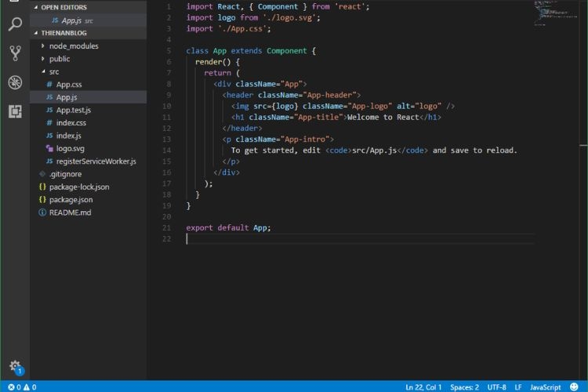
Task: Open App.test.js in the explorer
Action: point(73,110)
